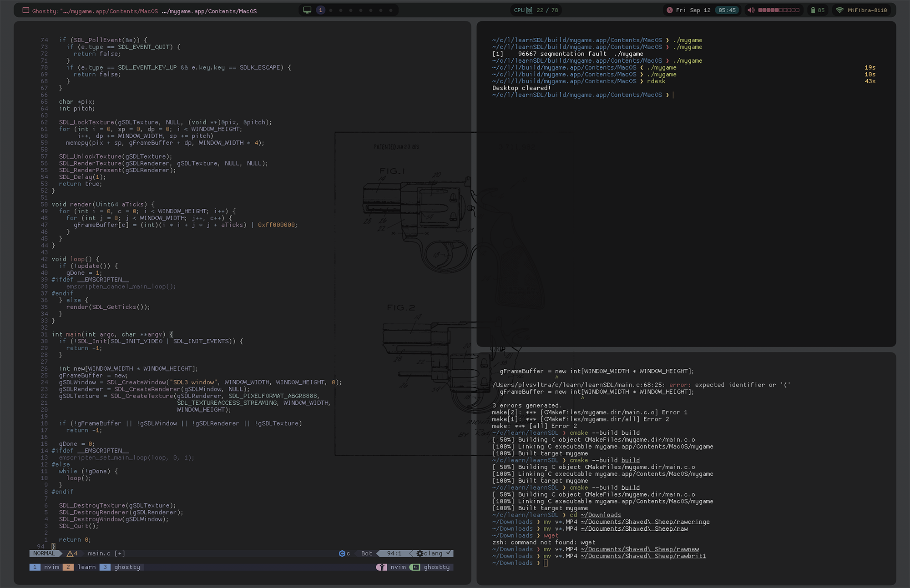Viewport: 910px width, 588px height.
Task: Click the 19s duration at right of terminal
Action: click(x=870, y=68)
